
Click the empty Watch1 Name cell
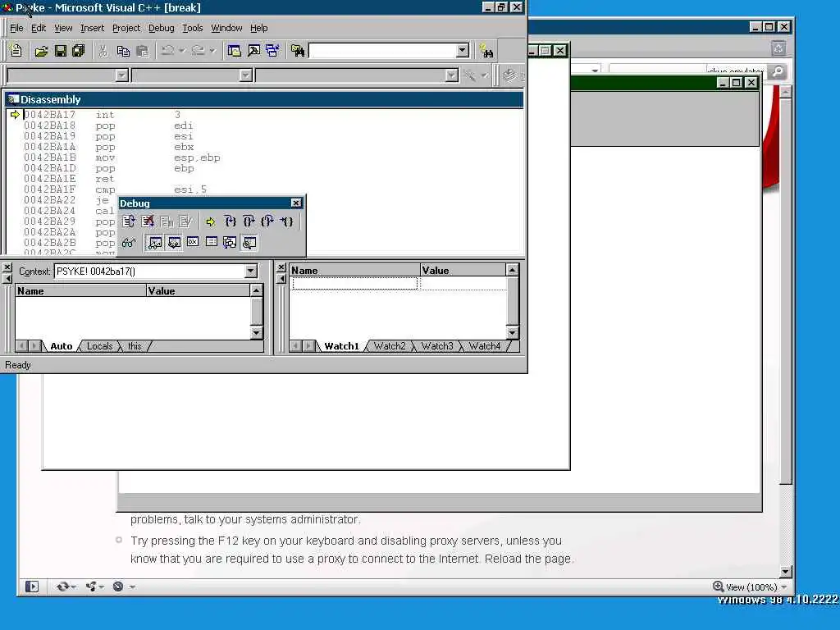(x=354, y=283)
